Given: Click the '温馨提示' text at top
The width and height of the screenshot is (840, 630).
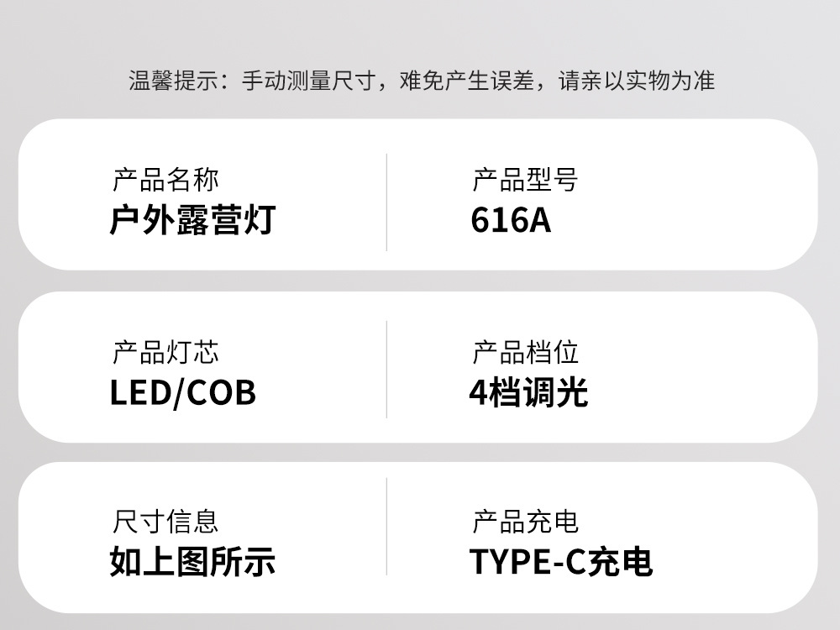Looking at the screenshot, I should click(x=173, y=81).
